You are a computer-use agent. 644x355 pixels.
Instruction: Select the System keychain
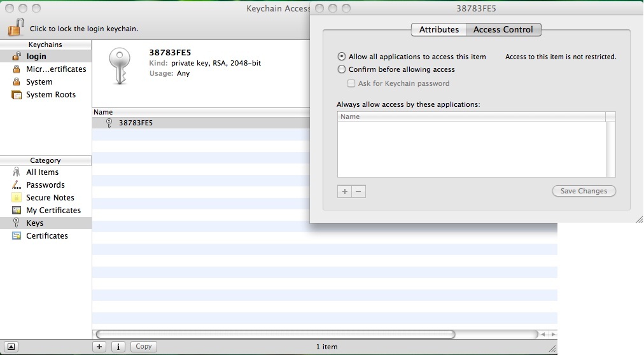pyautogui.click(x=39, y=82)
